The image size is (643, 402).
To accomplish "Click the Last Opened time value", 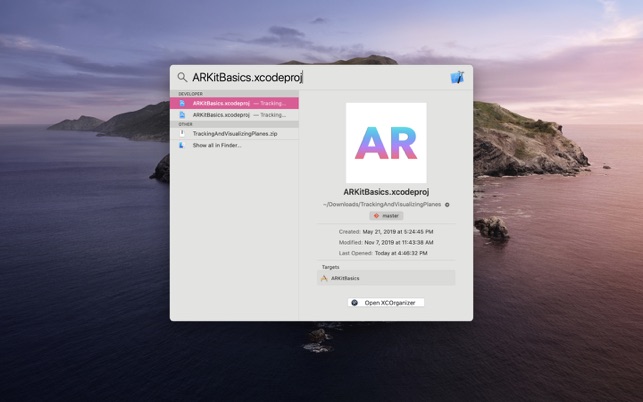I will point(401,253).
